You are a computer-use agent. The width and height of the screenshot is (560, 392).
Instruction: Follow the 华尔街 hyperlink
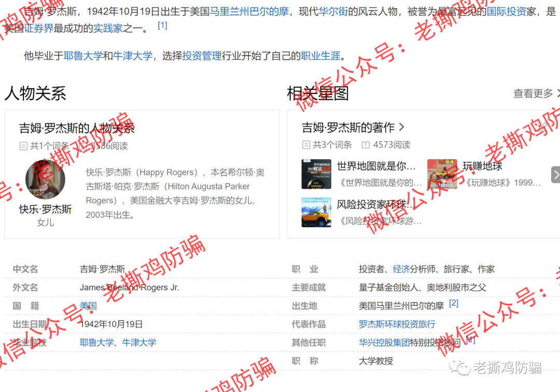click(x=333, y=11)
